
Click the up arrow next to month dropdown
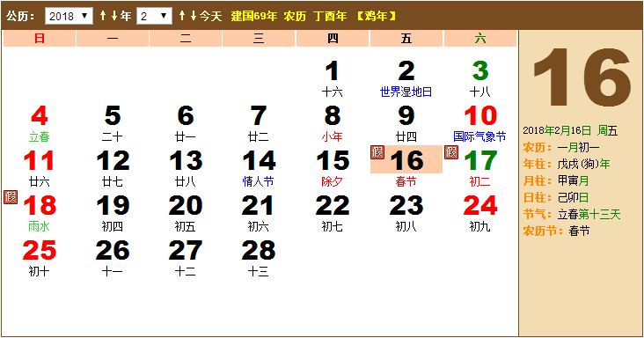coord(182,16)
